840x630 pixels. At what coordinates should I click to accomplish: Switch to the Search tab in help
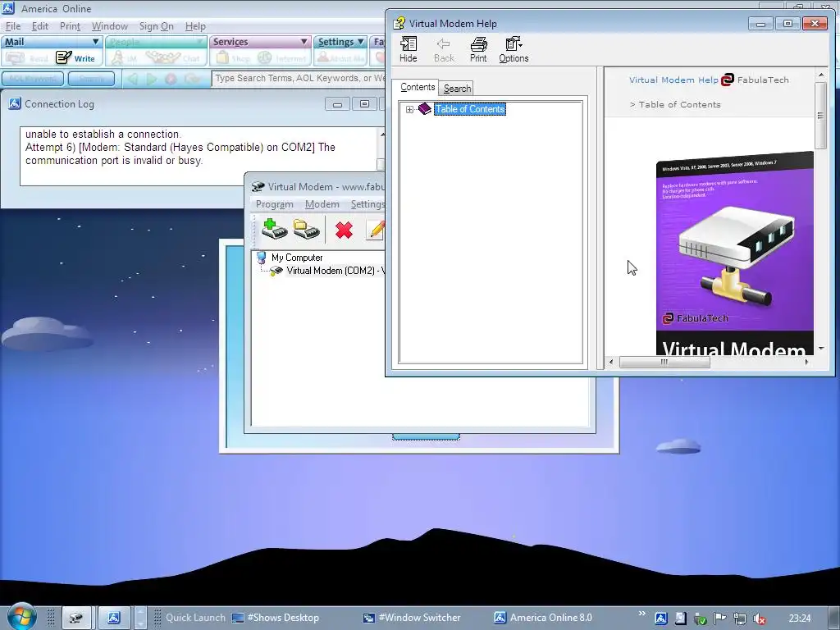(457, 89)
